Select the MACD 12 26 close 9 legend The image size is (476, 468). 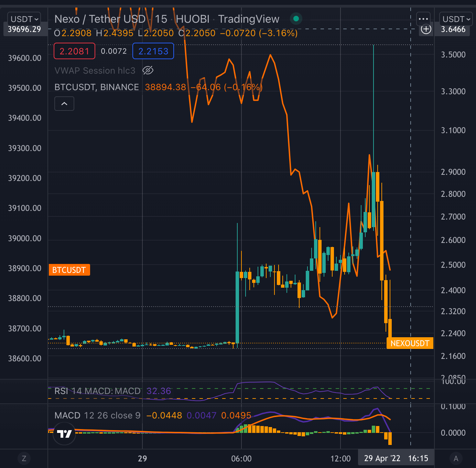coord(97,415)
